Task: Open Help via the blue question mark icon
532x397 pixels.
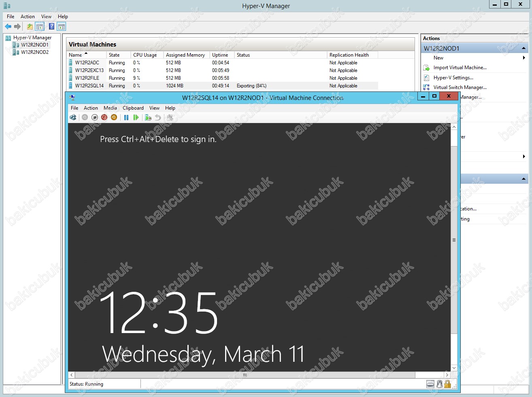Action: click(51, 27)
